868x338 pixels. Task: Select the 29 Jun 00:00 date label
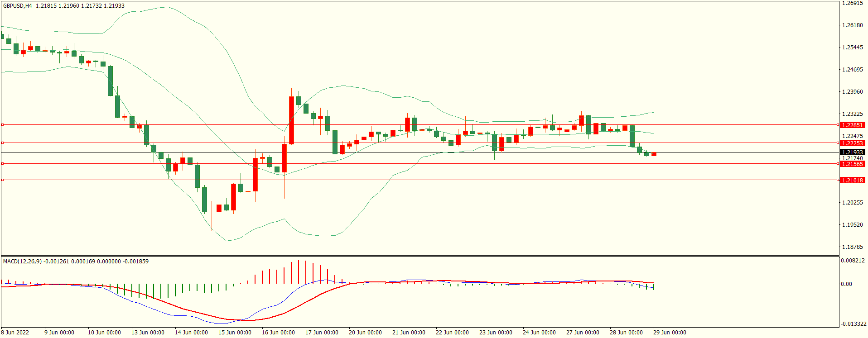pos(670,333)
